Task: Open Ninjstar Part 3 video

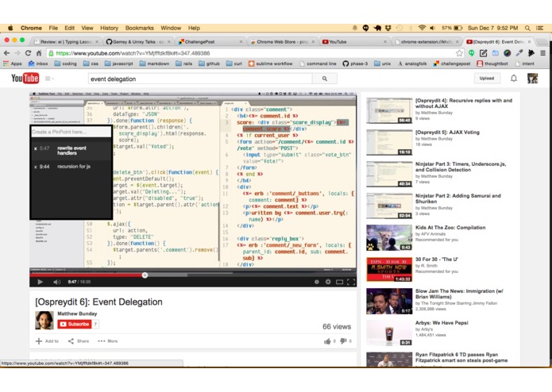Action: coord(461,167)
